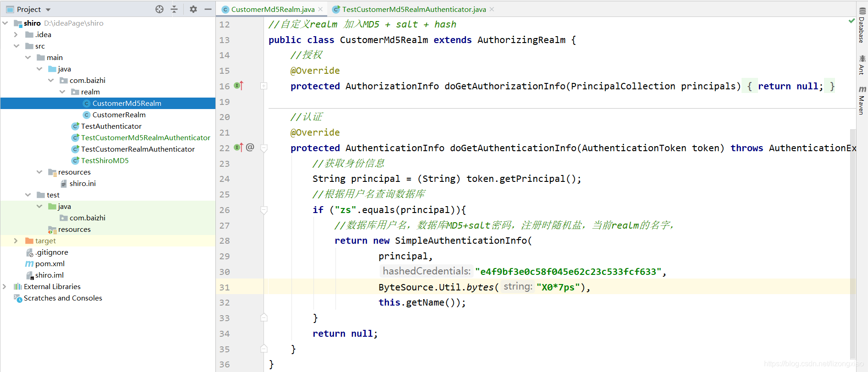The height and width of the screenshot is (372, 868).
Task: Open pom.xml file
Action: click(x=49, y=263)
